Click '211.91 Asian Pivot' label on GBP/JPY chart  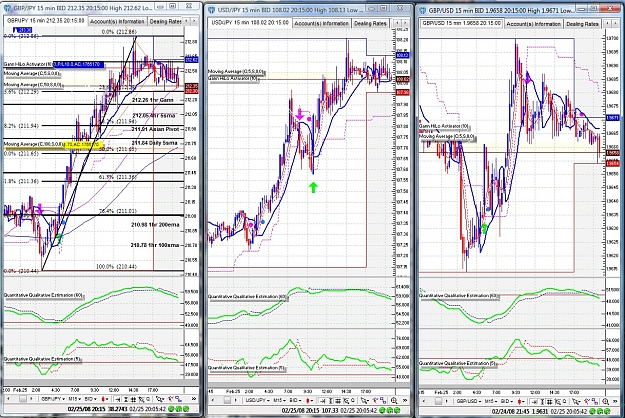click(x=155, y=129)
